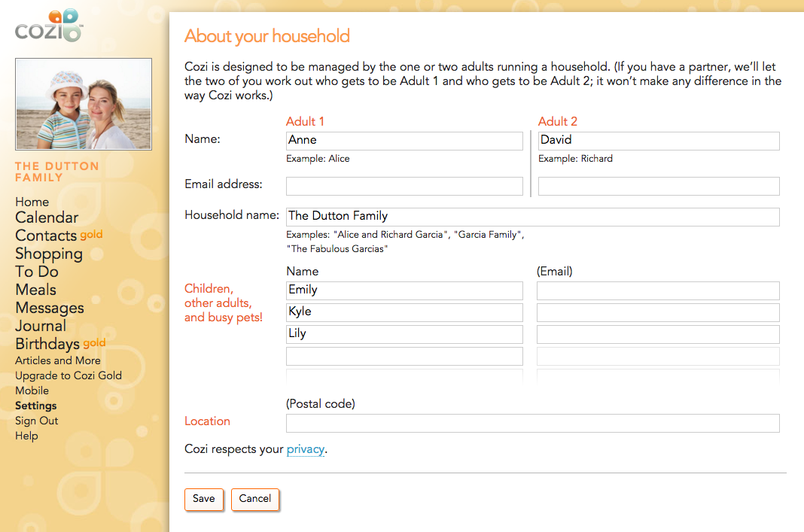Click the Household name field
This screenshot has width=804, height=532.
click(x=532, y=217)
